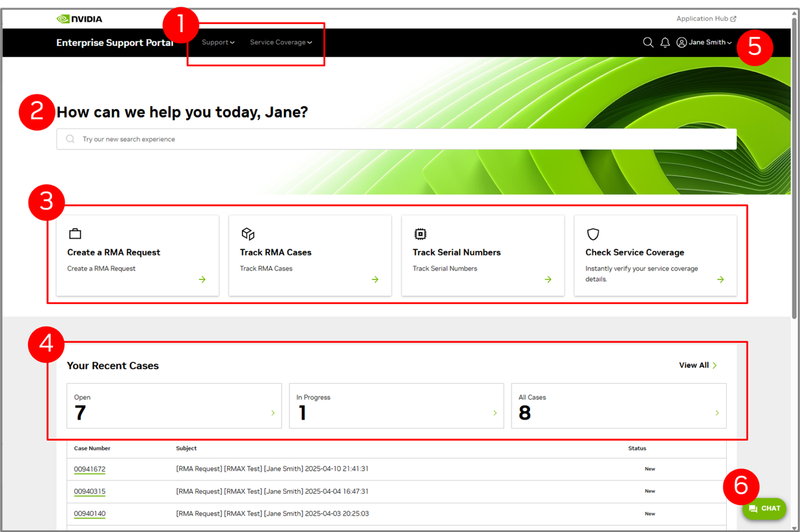The width and height of the screenshot is (800, 532).
Task: Click the chat bubble icon on the CHAT button
Action: tap(753, 509)
